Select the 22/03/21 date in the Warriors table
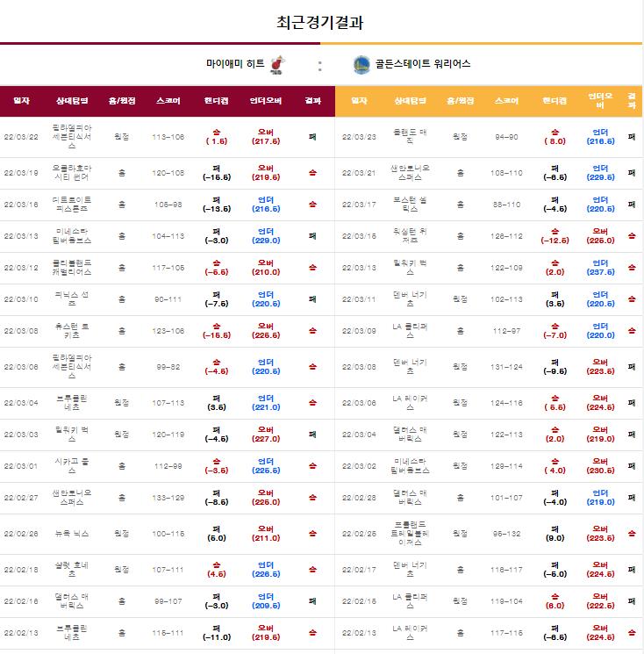This screenshot has width=644, height=654. pyautogui.click(x=359, y=173)
